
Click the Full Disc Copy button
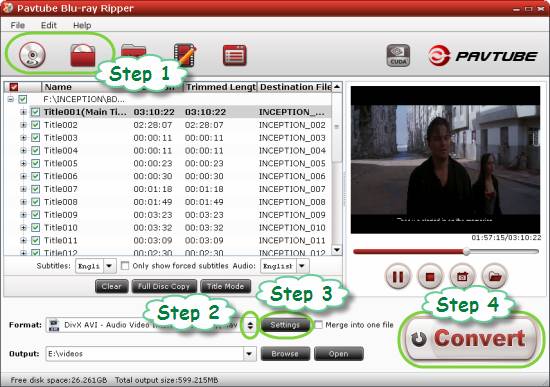(x=164, y=286)
